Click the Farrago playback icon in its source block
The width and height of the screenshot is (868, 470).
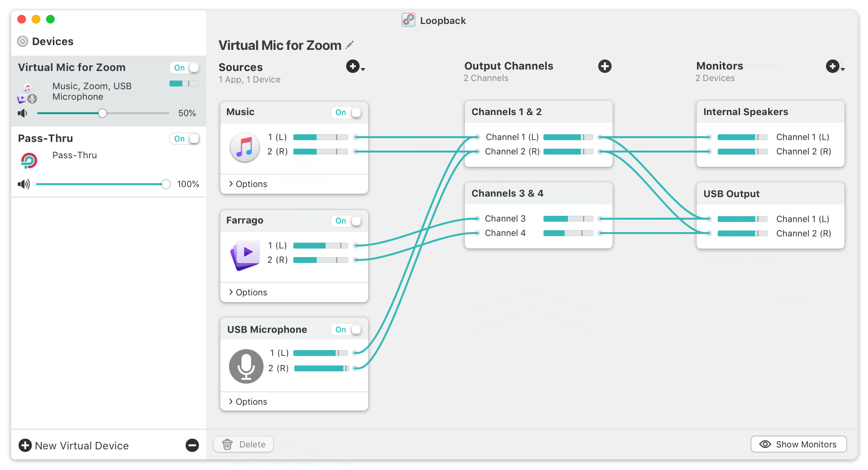[245, 256]
